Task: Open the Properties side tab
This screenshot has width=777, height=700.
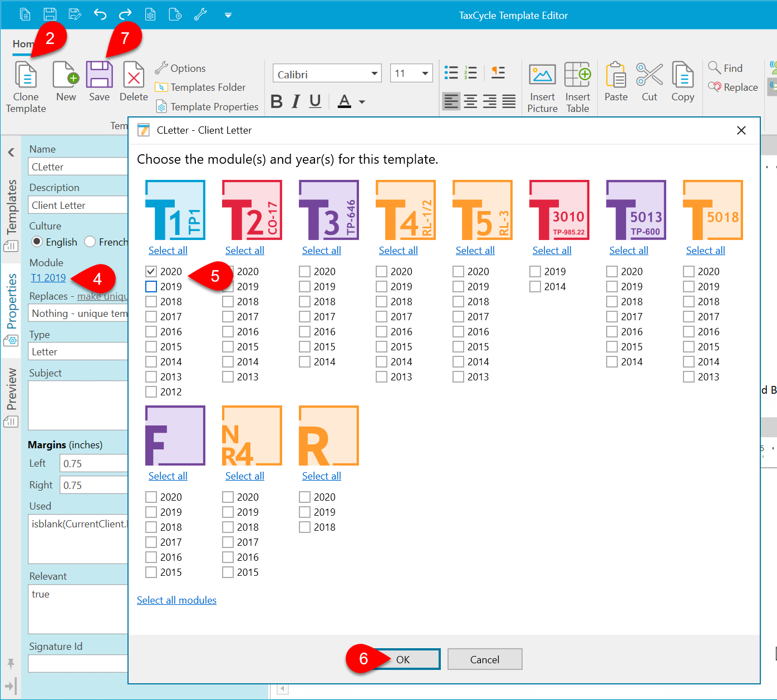Action: [x=11, y=309]
